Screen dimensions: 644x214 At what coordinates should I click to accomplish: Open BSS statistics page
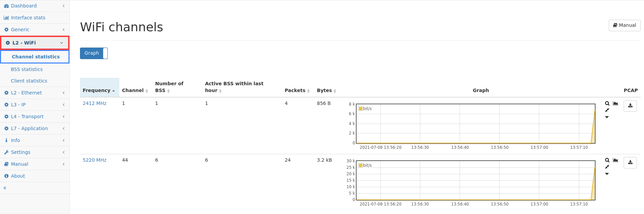27,69
